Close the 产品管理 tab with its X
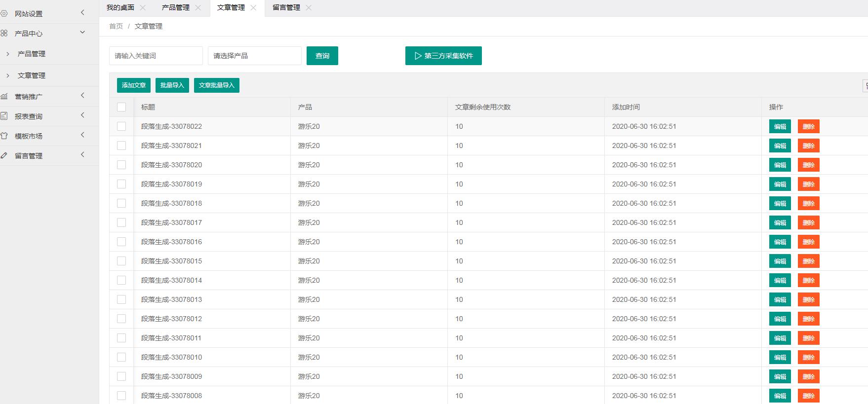 coord(198,7)
